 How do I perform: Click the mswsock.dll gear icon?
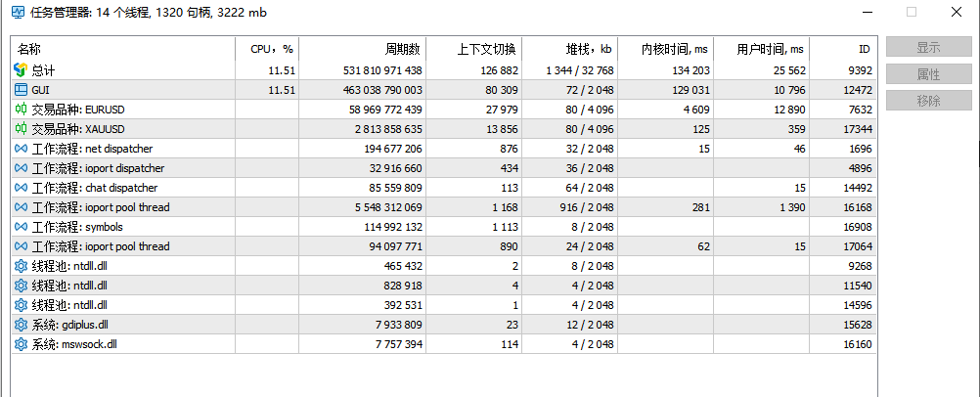point(21,344)
